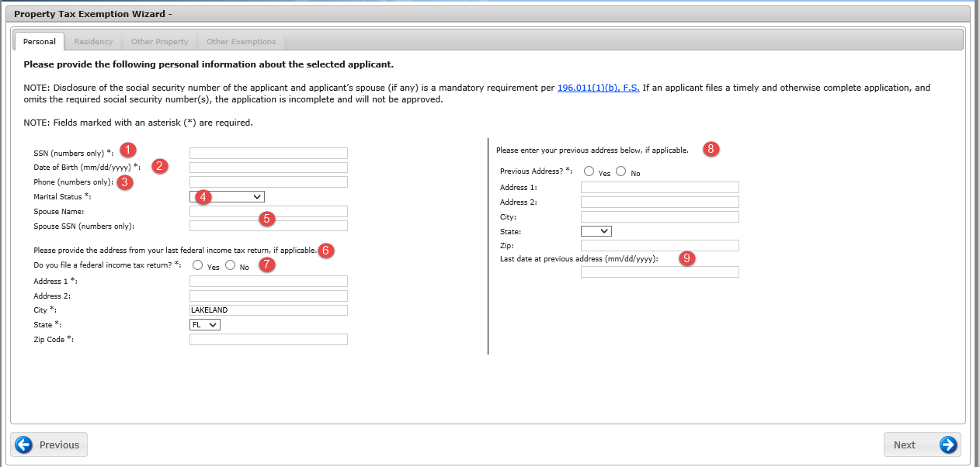Click the Previous button label

(59, 445)
